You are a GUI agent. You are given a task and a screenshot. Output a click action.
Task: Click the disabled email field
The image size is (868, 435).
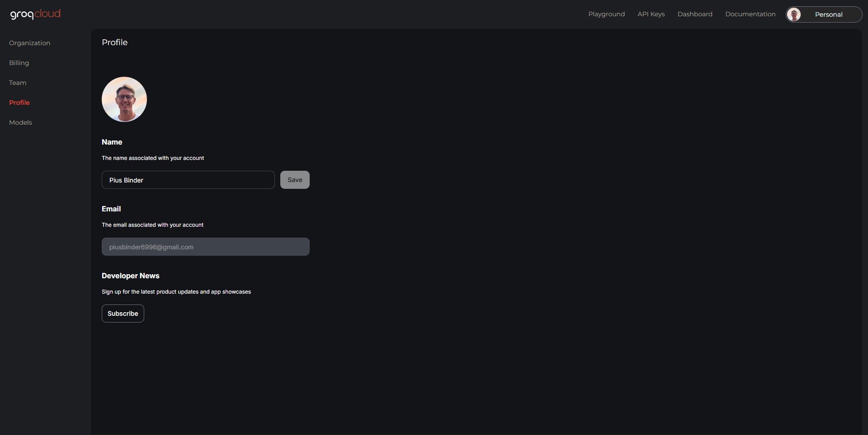206,247
